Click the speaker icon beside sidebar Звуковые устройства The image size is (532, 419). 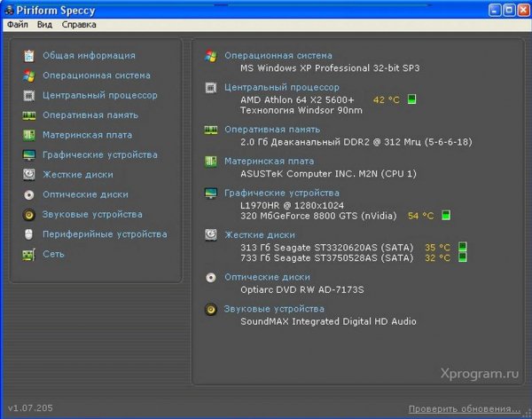29,215
